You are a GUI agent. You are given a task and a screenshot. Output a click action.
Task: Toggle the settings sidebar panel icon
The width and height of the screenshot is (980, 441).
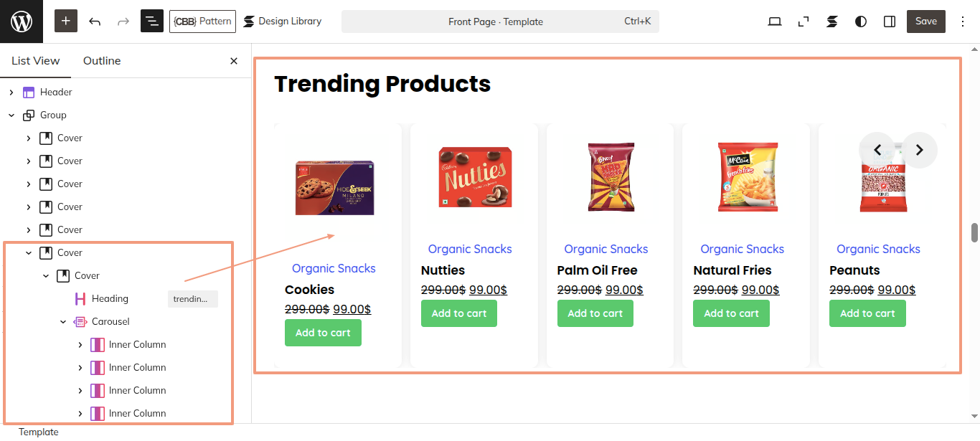tap(890, 22)
